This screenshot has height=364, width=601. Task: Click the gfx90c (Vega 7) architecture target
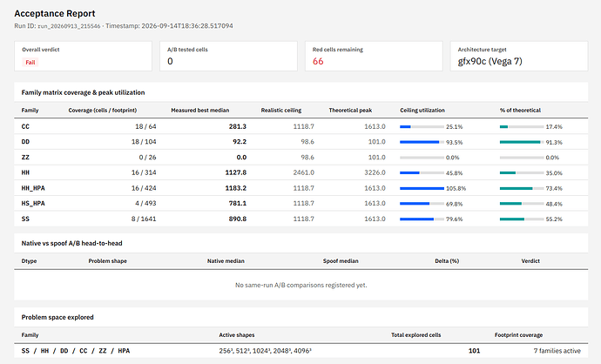pos(490,61)
